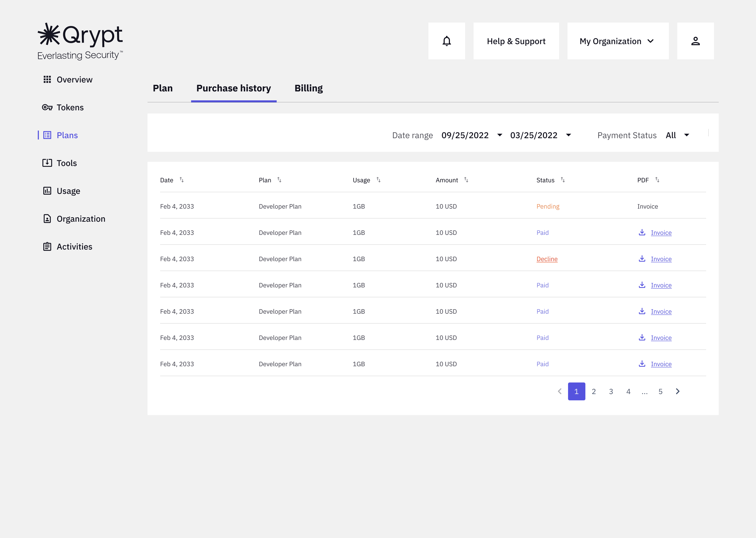The image size is (756, 538).
Task: Click the Tokens key icon in sidebar
Action: pos(47,107)
